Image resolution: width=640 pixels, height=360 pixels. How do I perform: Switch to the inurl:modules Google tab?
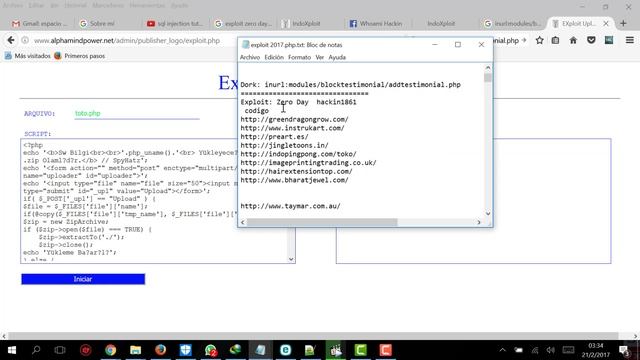click(513, 24)
